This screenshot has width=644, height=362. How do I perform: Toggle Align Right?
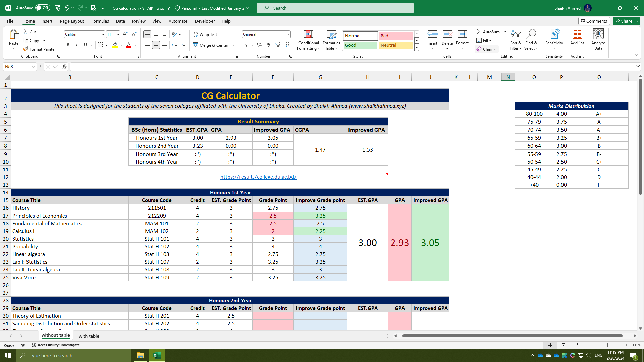[x=165, y=45]
